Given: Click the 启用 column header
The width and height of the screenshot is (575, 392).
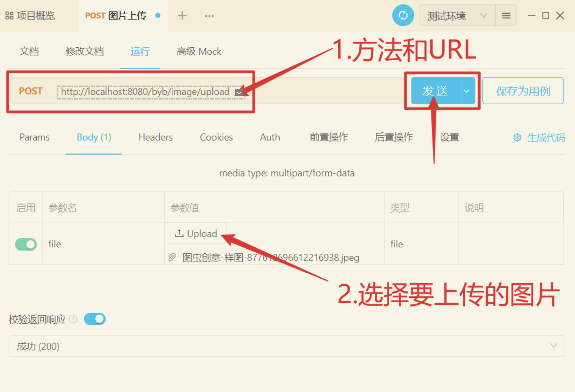Looking at the screenshot, I should 26,208.
